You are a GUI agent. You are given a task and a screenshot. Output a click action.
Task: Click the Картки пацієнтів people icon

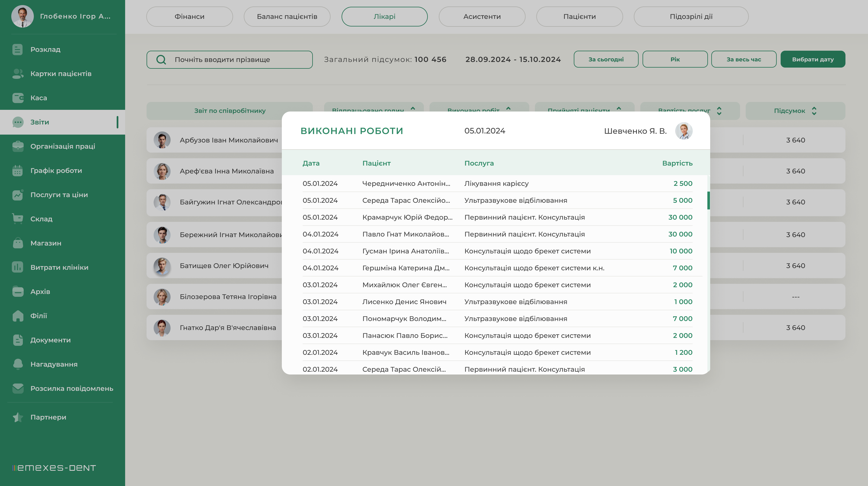click(17, 74)
